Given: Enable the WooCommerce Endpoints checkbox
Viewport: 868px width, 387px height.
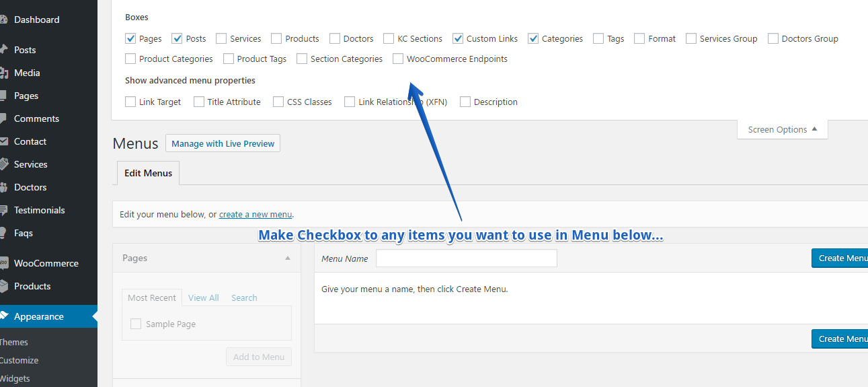Looking at the screenshot, I should point(398,59).
